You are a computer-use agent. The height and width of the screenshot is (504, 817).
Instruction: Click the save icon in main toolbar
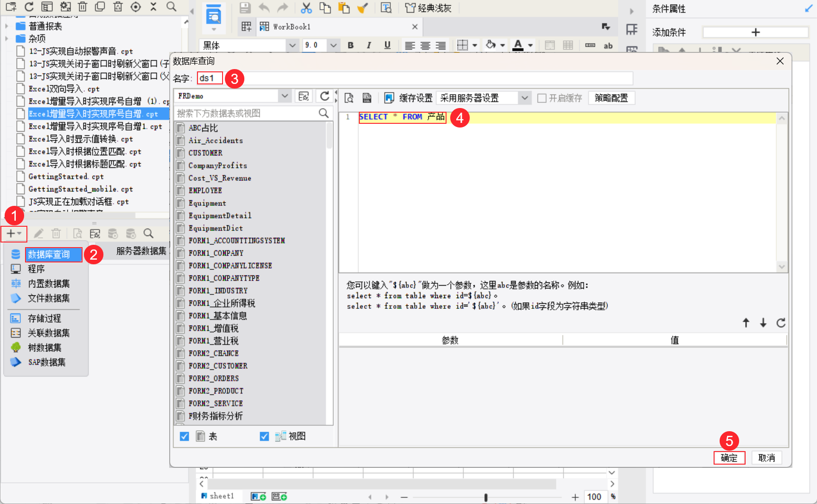245,8
